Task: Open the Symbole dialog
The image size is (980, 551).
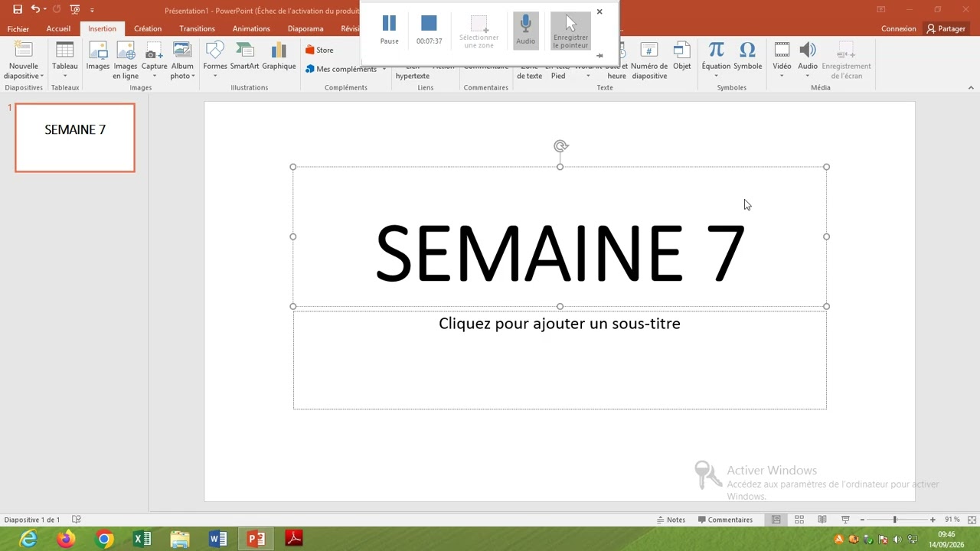Action: click(x=747, y=57)
